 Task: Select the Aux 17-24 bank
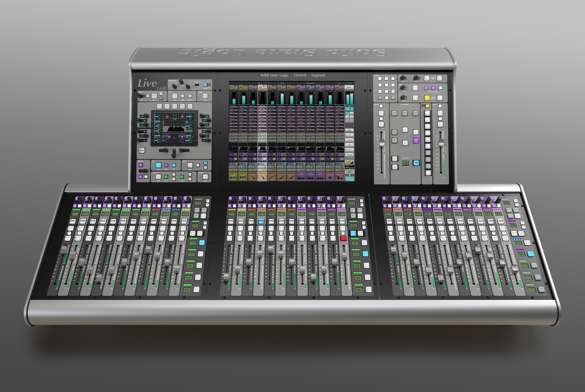(x=347, y=117)
